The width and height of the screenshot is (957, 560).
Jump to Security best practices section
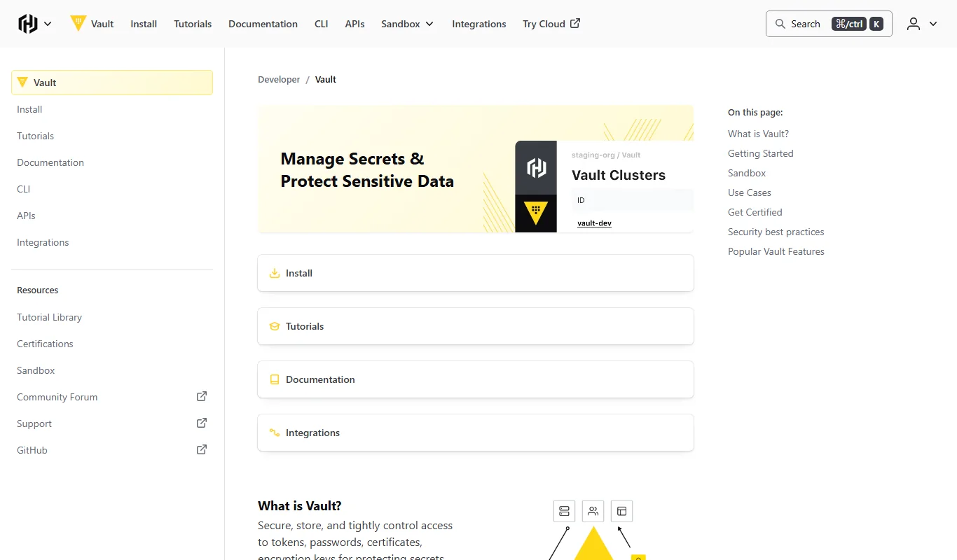point(776,232)
